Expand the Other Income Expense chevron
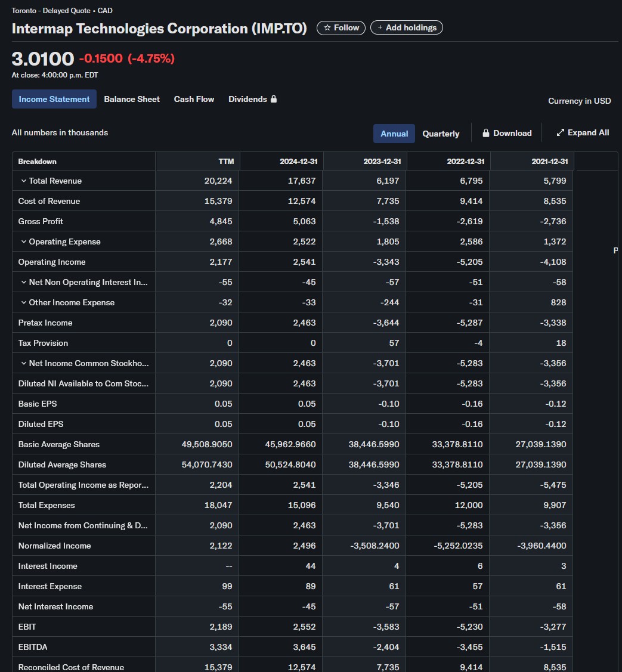This screenshot has height=672, width=622. coord(24,302)
